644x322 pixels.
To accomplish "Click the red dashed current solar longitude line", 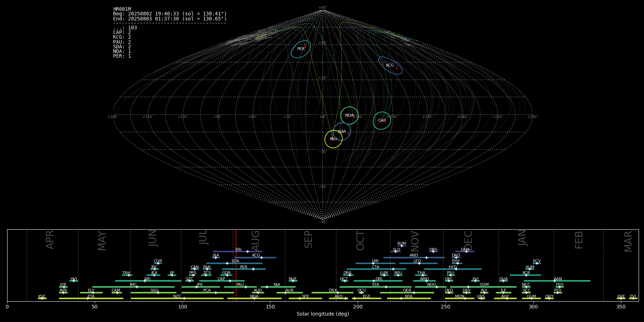I will [x=236, y=265].
